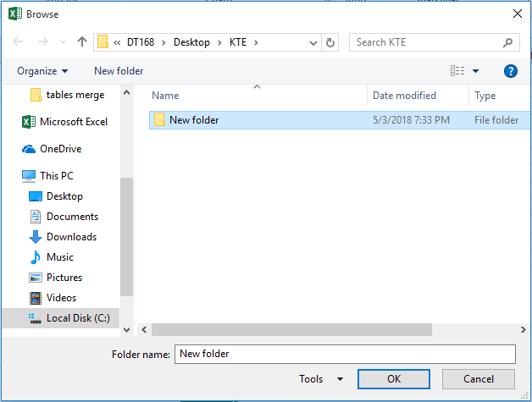532x402 pixels.
Task: Click the Refresh address bar icon
Action: tap(330, 41)
